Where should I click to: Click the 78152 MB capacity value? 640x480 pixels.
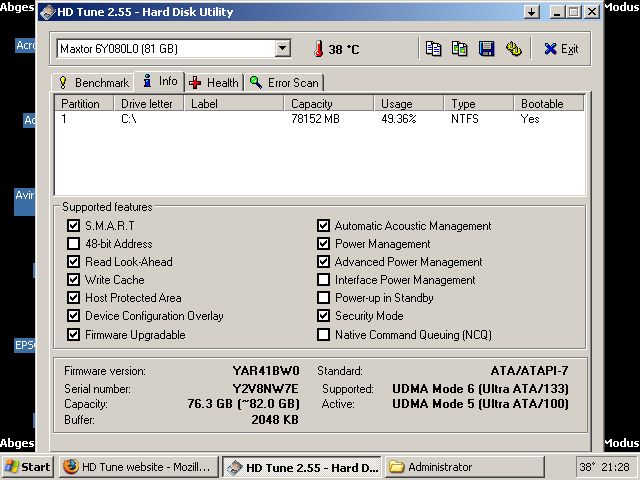tap(315, 119)
